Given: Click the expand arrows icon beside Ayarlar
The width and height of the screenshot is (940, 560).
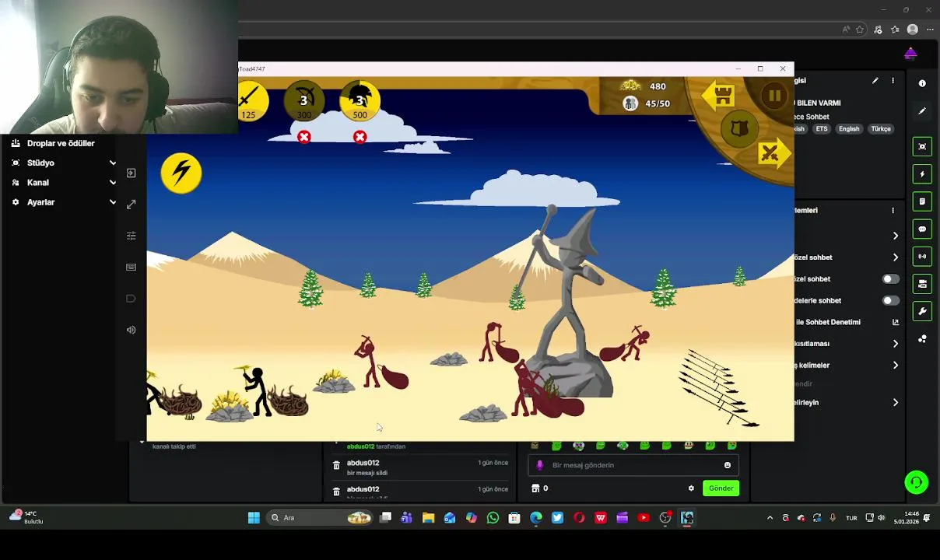Looking at the screenshot, I should 131,204.
